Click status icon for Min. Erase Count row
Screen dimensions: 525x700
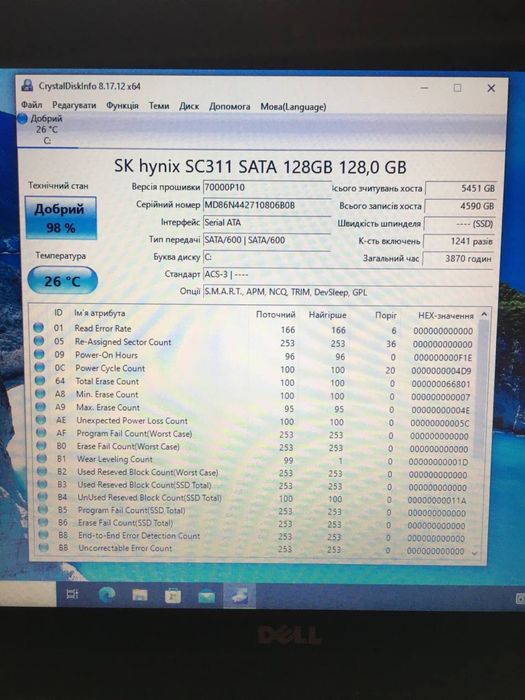[x=40, y=394]
